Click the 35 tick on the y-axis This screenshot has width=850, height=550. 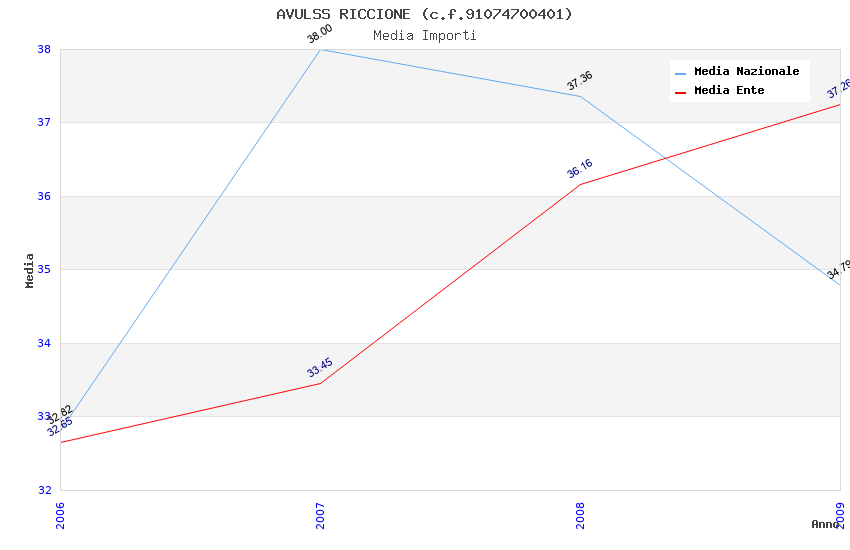pos(44,270)
